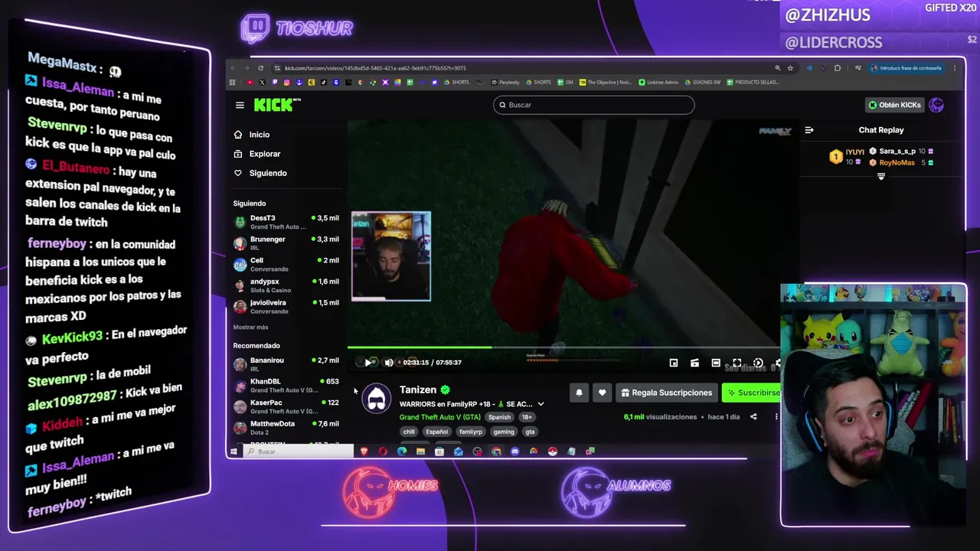
Task: Click Mostrar más under Siguiendo
Action: click(250, 327)
